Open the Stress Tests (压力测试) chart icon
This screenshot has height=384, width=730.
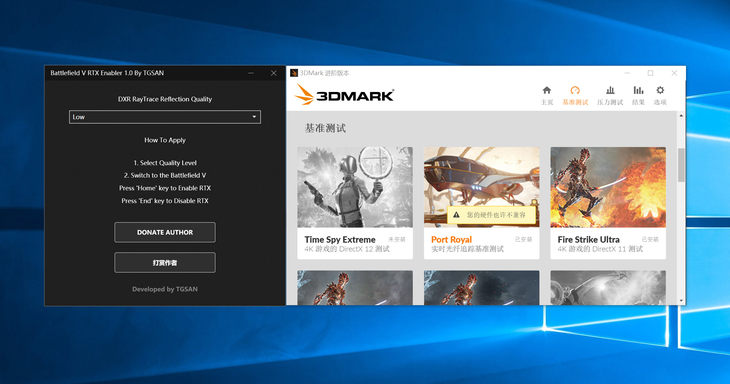click(x=610, y=90)
